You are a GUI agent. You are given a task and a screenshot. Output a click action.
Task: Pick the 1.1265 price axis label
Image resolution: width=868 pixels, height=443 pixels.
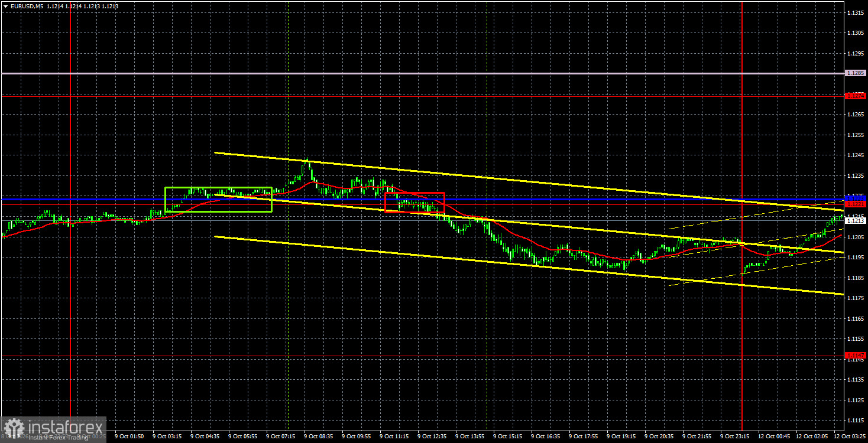856,115
